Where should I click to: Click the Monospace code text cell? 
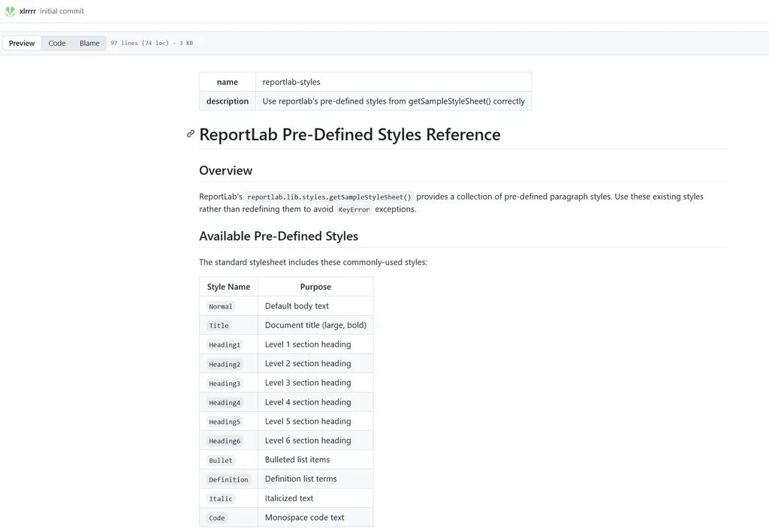tap(315, 517)
